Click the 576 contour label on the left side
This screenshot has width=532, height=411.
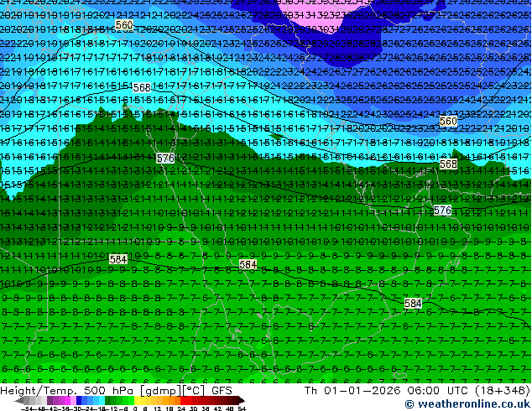point(165,158)
